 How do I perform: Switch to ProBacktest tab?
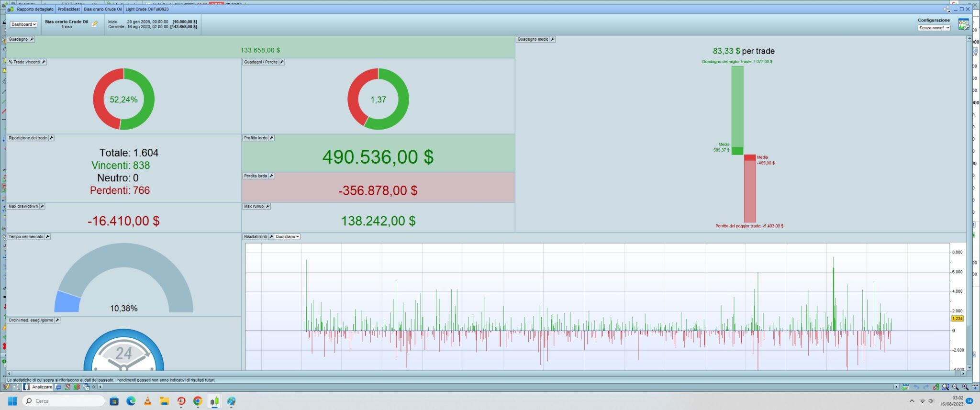coord(68,9)
